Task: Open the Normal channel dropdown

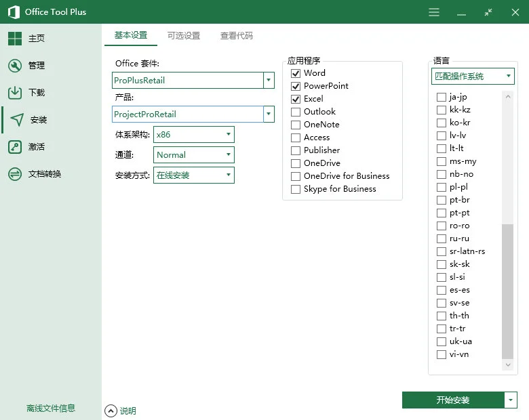Action: [x=194, y=155]
